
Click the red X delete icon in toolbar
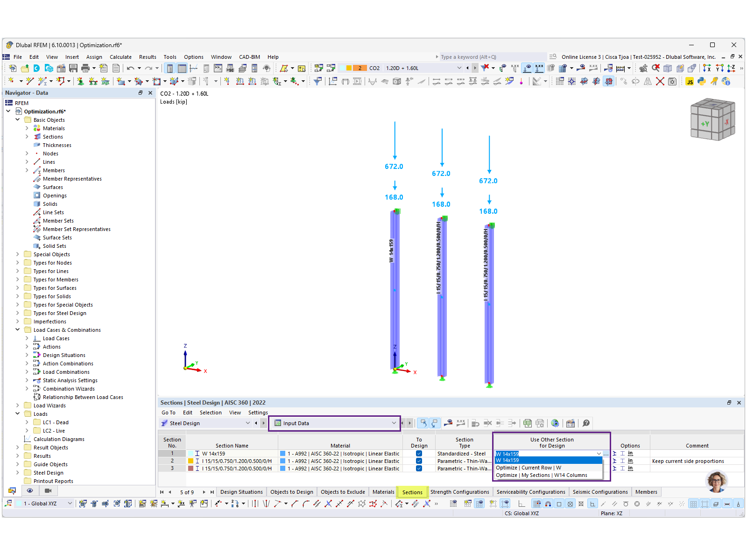(660, 82)
